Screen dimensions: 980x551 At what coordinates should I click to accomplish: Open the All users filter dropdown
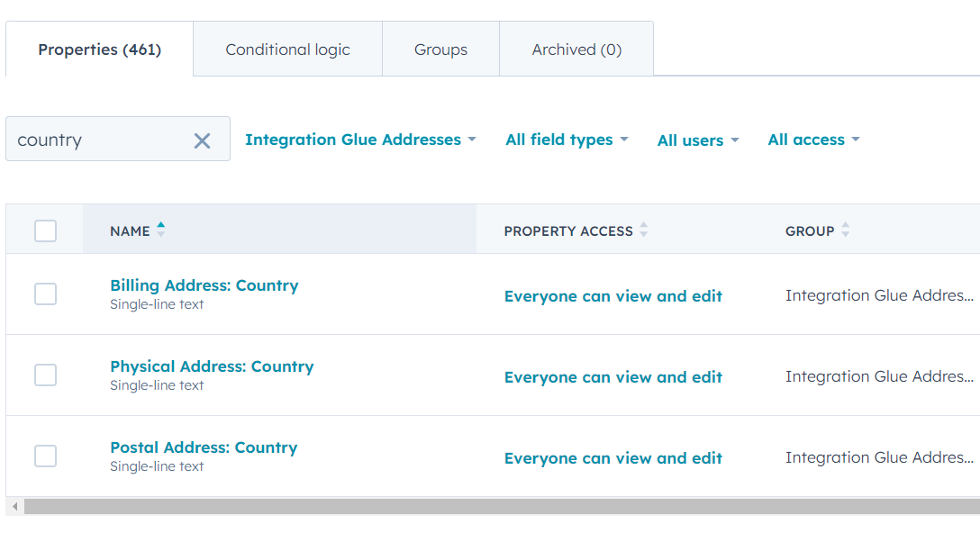coord(698,140)
